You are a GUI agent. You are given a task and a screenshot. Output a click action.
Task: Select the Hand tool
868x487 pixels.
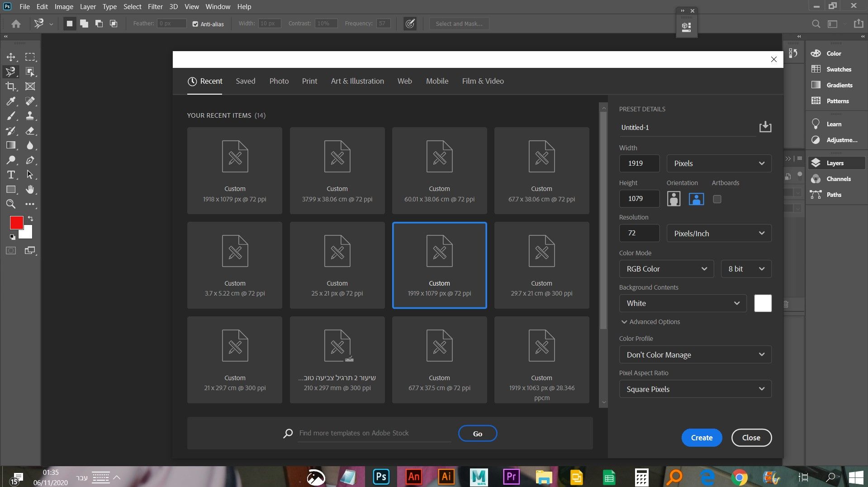30,190
